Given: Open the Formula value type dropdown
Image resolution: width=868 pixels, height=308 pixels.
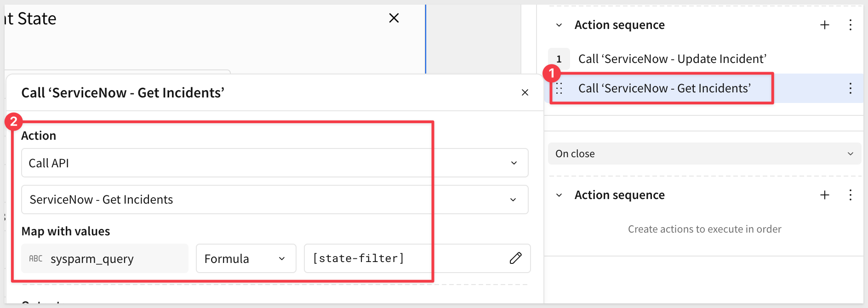Looking at the screenshot, I should (x=246, y=258).
